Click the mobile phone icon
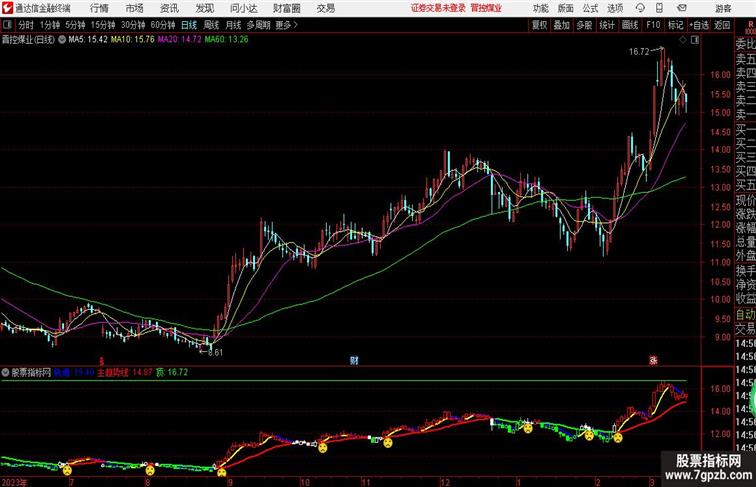The width and height of the screenshot is (756, 487). [659, 8]
